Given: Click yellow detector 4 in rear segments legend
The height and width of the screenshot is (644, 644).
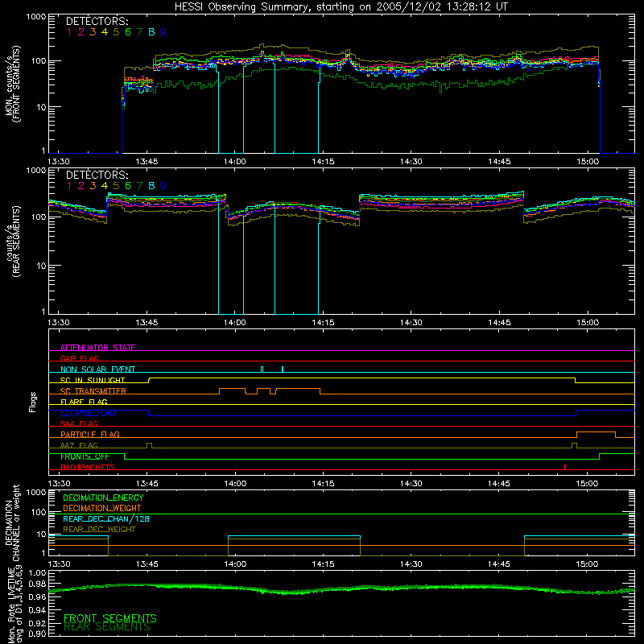Looking at the screenshot, I should pos(105,186).
